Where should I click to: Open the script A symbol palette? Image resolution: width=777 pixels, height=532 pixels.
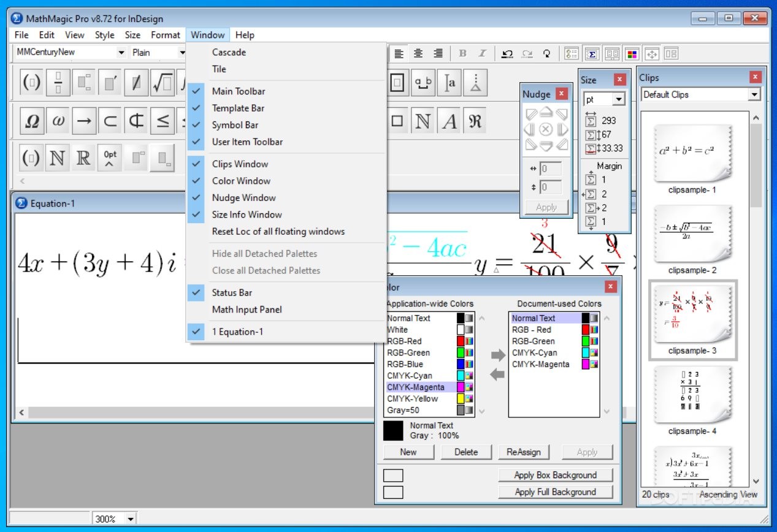450,121
